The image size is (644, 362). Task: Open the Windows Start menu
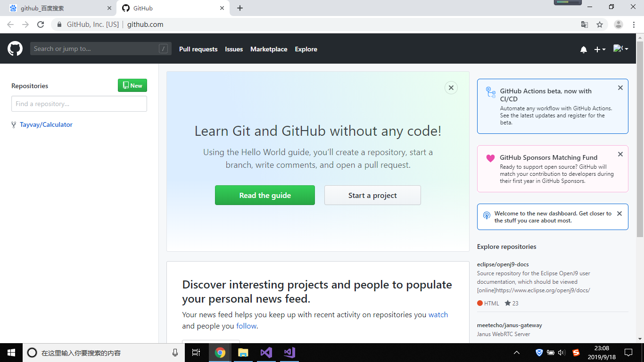click(x=11, y=353)
